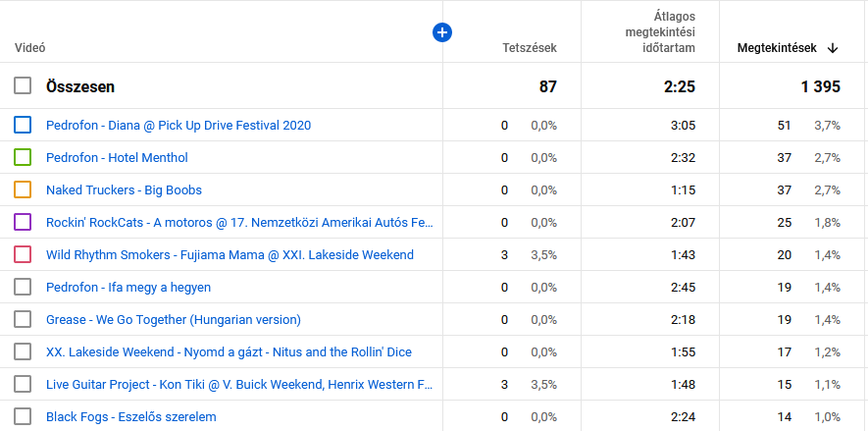Open Pedrofon - Diana @ Pick Up Drive link
The width and height of the screenshot is (868, 431).
click(x=178, y=126)
